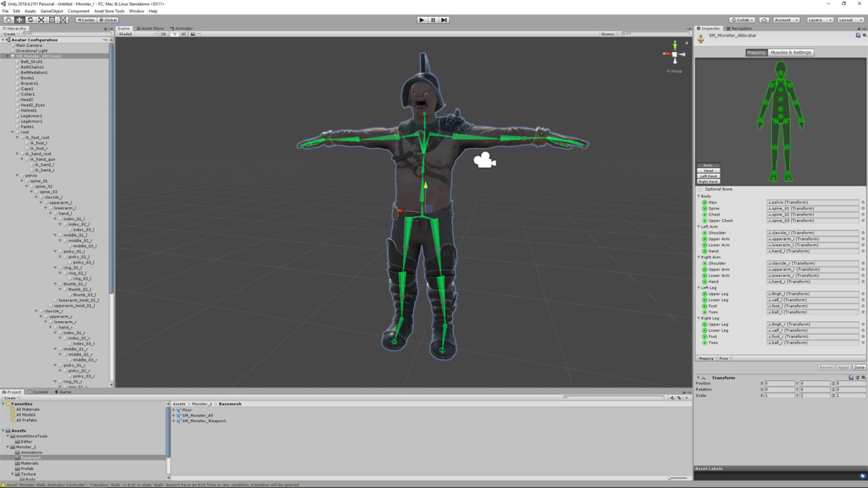Adjust the Project icon size slider
The image size is (868, 488).
pos(678,478)
